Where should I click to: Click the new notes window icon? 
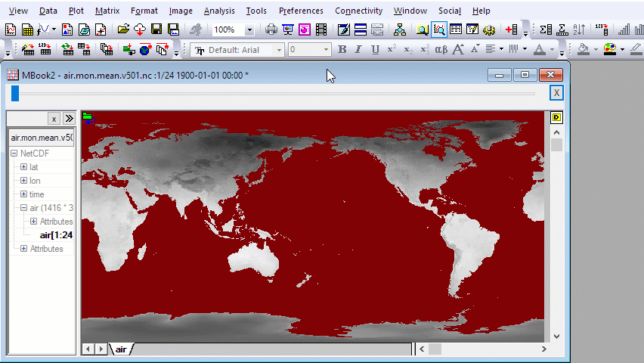point(84,29)
